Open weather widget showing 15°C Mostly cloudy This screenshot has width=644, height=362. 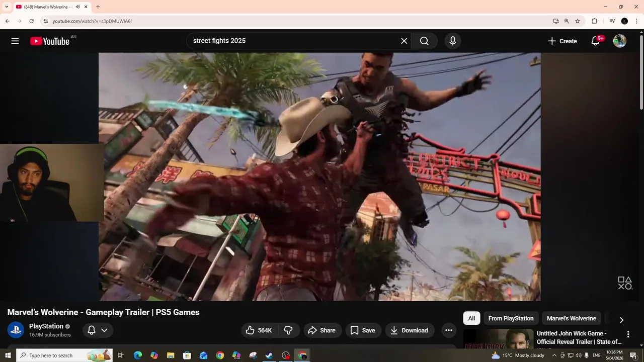tap(518, 355)
